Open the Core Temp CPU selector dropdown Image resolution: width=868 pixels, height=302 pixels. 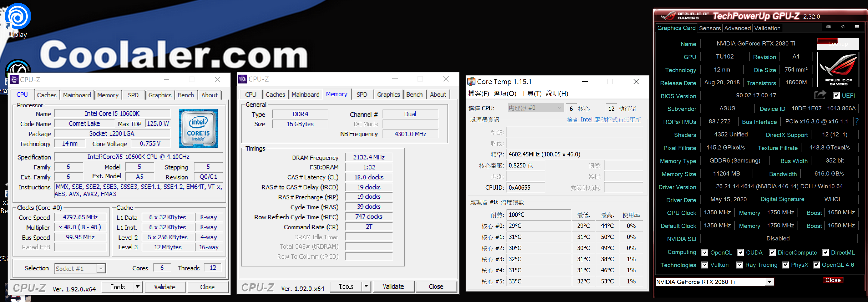pyautogui.click(x=536, y=108)
